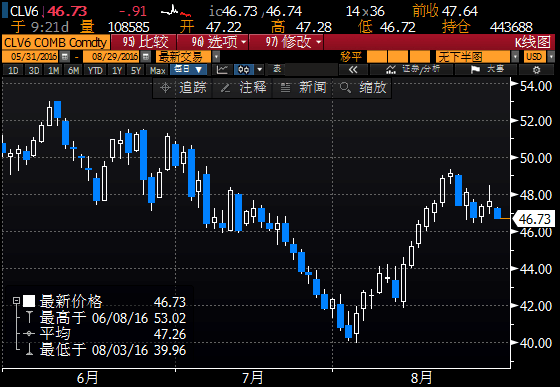The image size is (560, 387).
Task: Click the third 移平 moving average box
Action: tap(419, 57)
